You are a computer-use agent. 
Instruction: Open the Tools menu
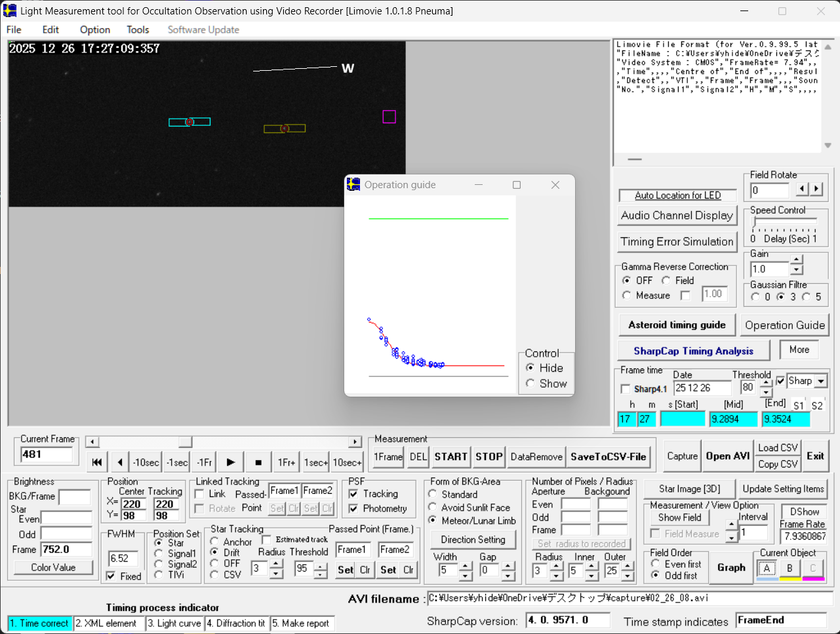coord(138,30)
